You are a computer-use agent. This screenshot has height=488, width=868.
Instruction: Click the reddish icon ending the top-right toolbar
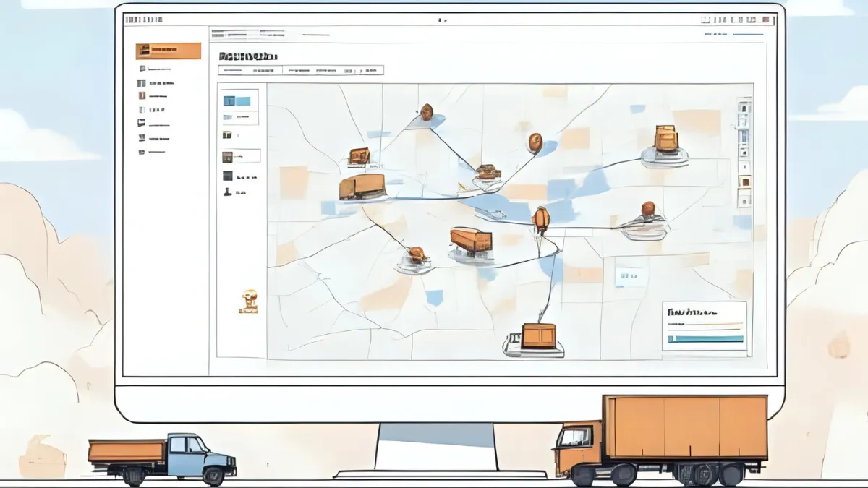[x=765, y=21]
